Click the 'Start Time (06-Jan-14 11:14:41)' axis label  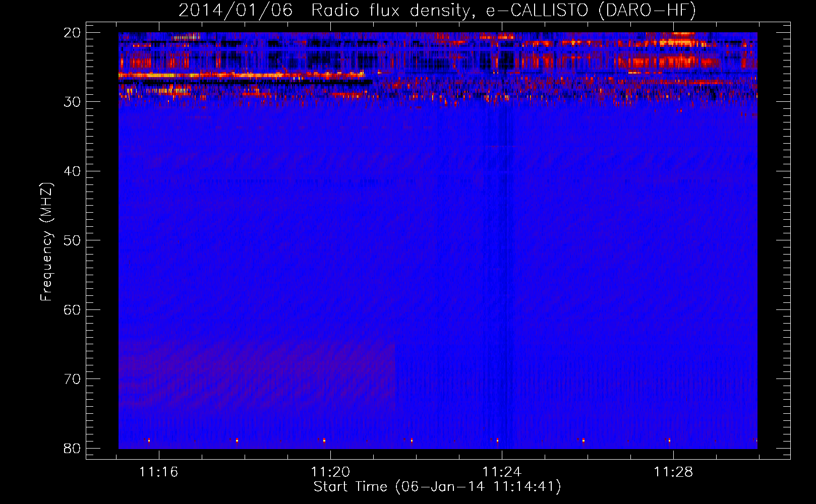coord(437,486)
